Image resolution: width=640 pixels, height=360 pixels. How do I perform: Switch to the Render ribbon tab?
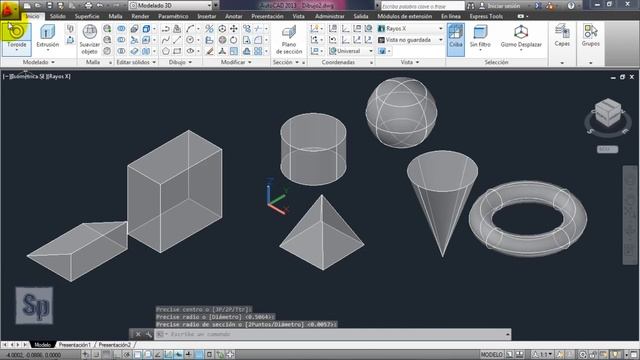[140, 16]
